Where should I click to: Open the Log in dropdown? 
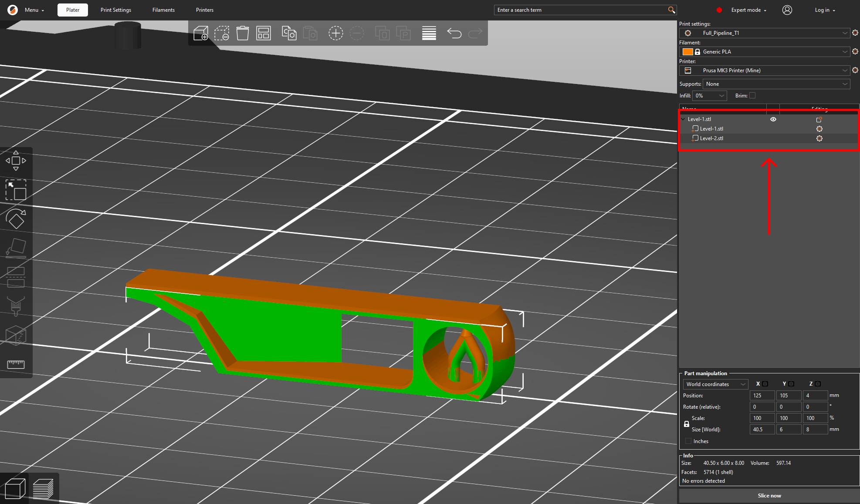pyautogui.click(x=825, y=10)
